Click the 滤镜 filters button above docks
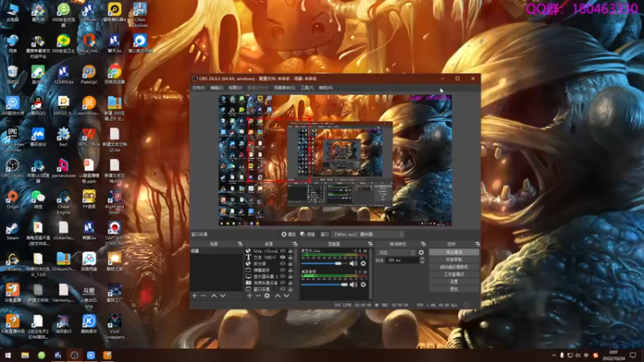 308,234
